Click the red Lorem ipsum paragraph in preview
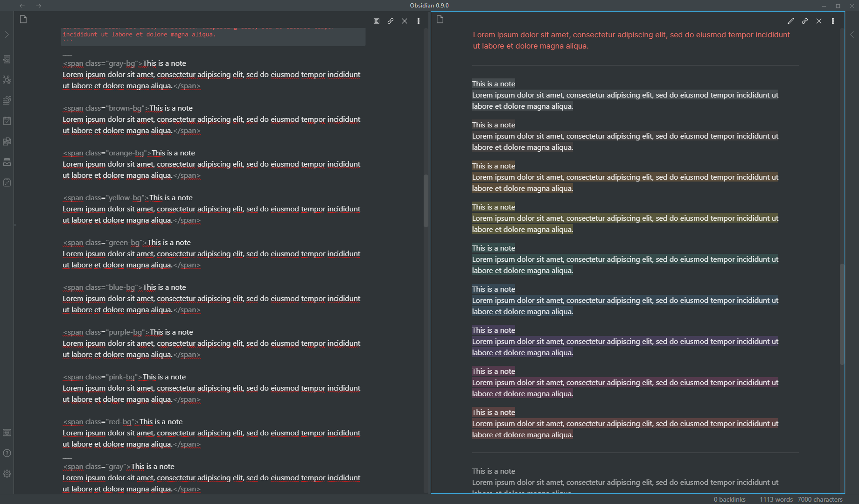Screen dimensions: 859x504 pyautogui.click(x=631, y=40)
